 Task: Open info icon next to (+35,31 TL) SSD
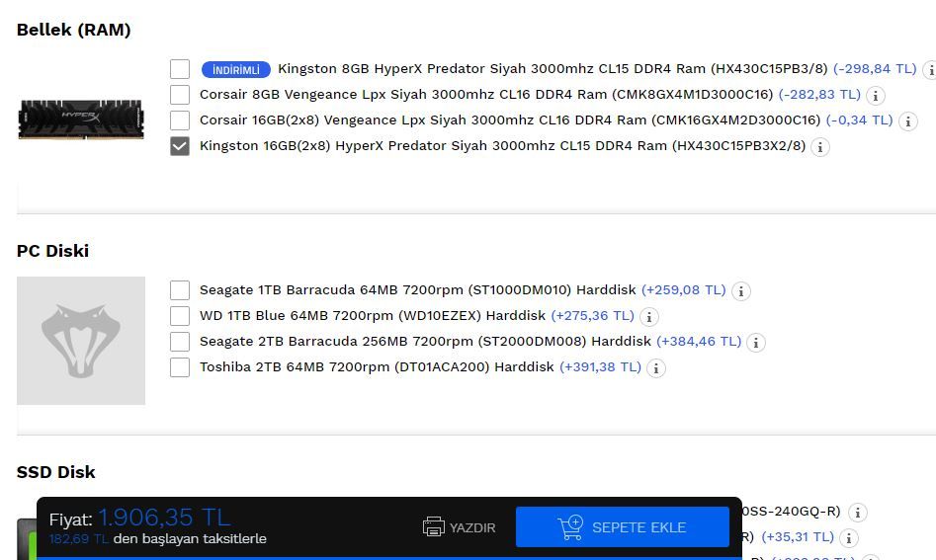click(x=849, y=538)
